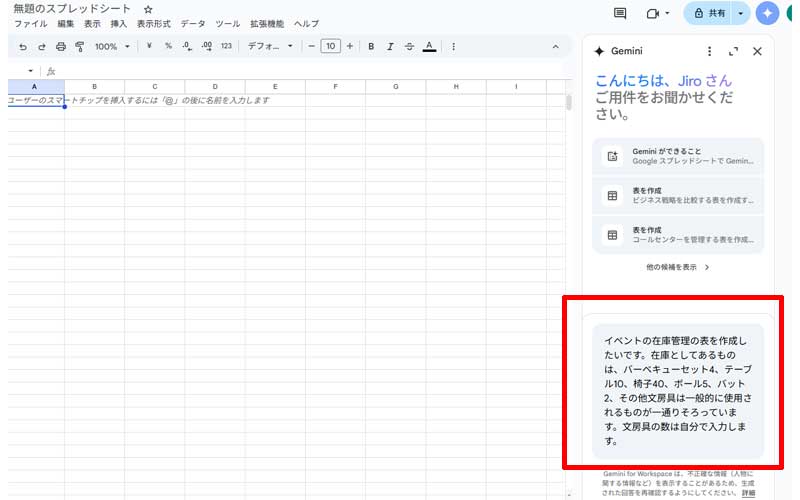Toggle italic formatting
Image resolution: width=800 pixels, height=500 pixels.
coord(390,46)
